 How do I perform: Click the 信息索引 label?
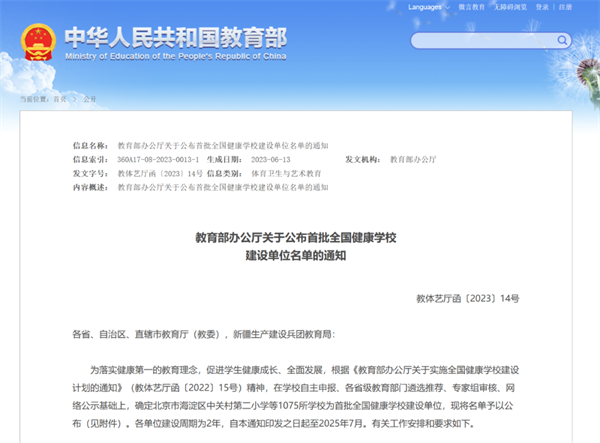pos(90,160)
